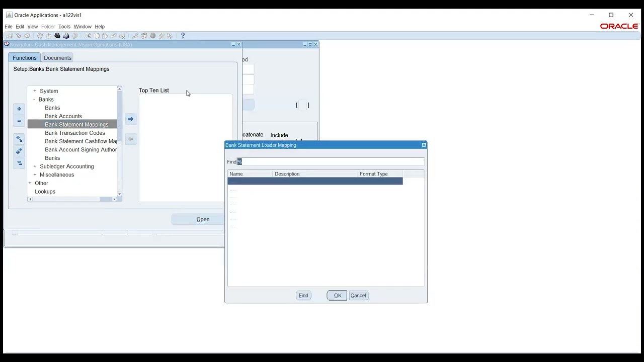Click the bracketed flexfield box in background form
644x362 pixels.
(302, 105)
